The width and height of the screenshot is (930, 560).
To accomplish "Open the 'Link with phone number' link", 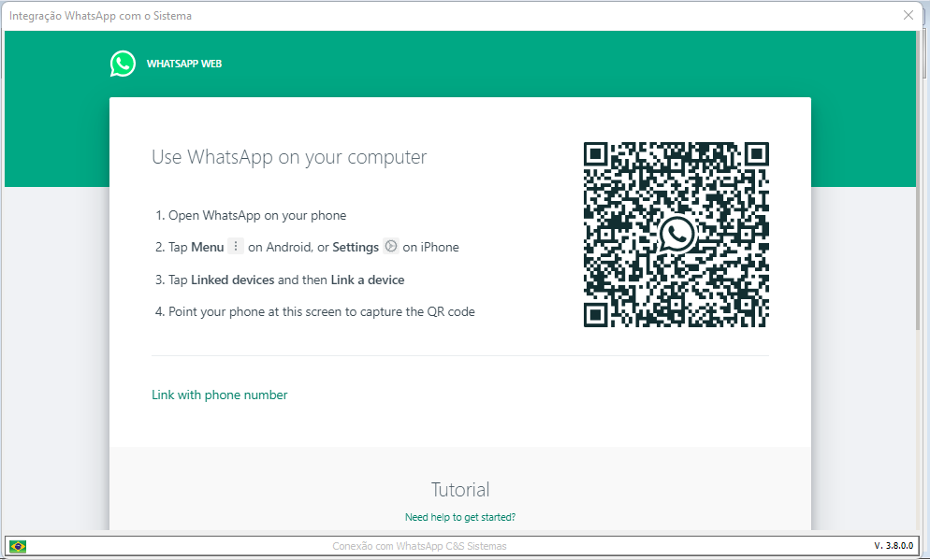I will pos(220,395).
